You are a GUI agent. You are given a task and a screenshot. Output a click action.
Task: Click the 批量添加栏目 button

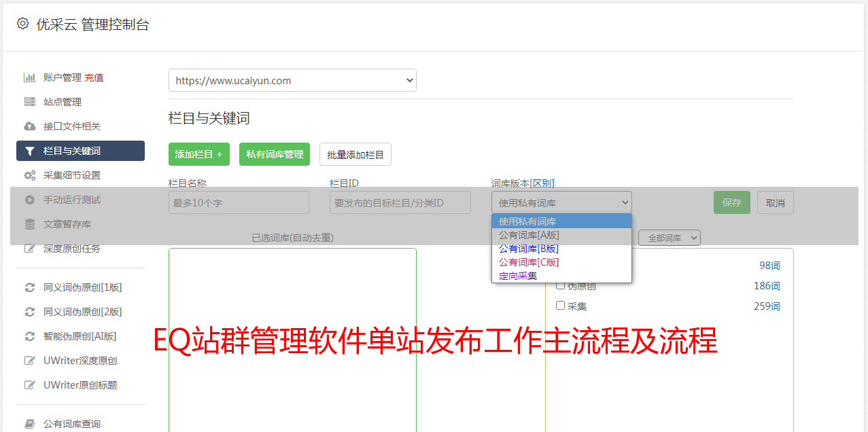(355, 154)
